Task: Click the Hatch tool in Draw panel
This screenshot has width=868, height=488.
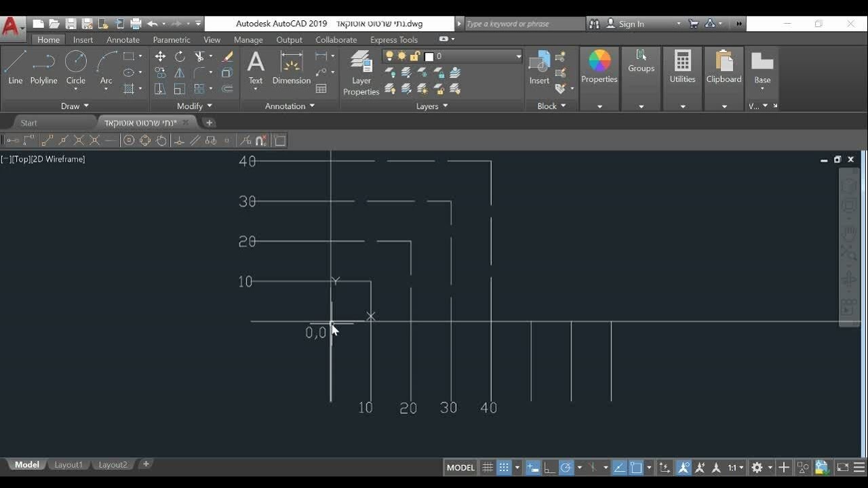Action: [129, 89]
